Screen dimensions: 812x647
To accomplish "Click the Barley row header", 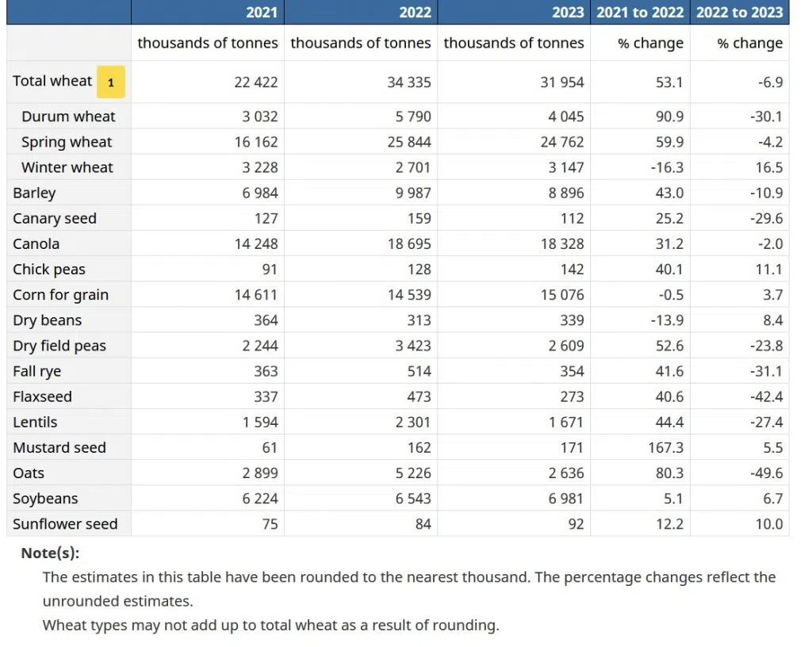I will [34, 193].
